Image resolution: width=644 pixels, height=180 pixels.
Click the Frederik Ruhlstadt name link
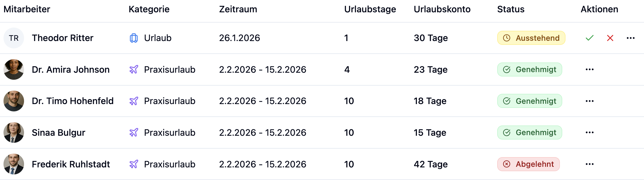click(71, 164)
